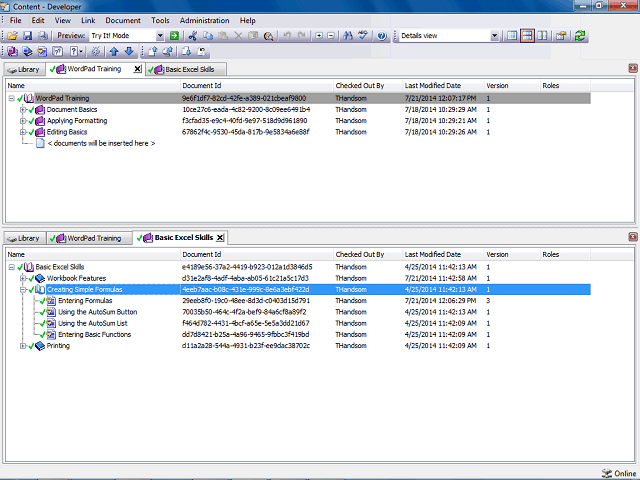The height and width of the screenshot is (480, 640).
Task: Click the Paste clipboard icon
Action: point(223,36)
